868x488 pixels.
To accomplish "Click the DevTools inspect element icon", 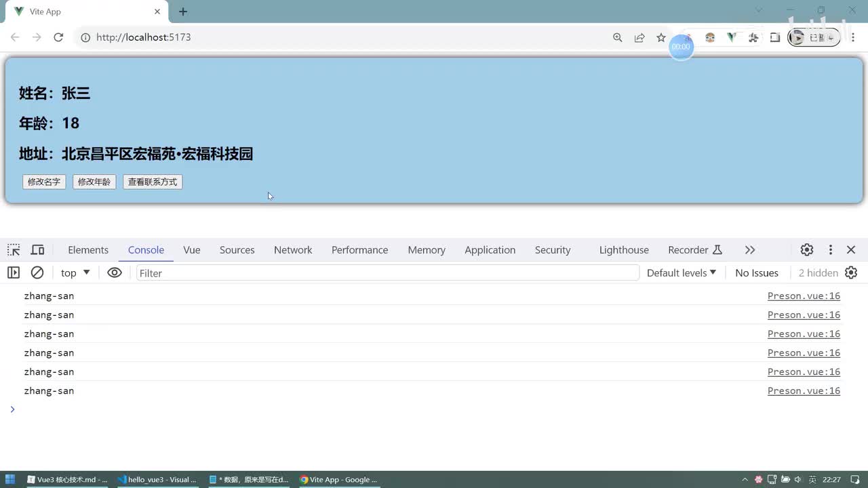I will coord(14,250).
